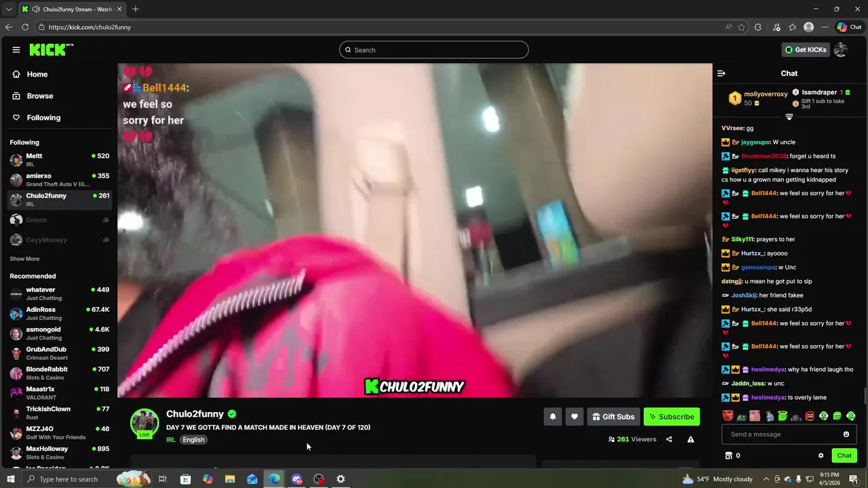The height and width of the screenshot is (488, 868).
Task: Open browser Settings and more menu
Action: point(825,27)
